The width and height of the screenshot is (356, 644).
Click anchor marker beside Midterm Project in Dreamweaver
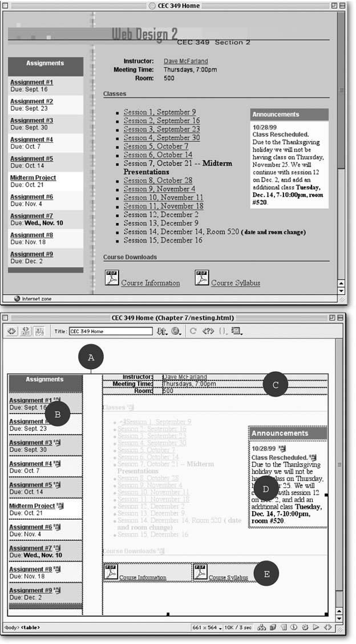60,505
